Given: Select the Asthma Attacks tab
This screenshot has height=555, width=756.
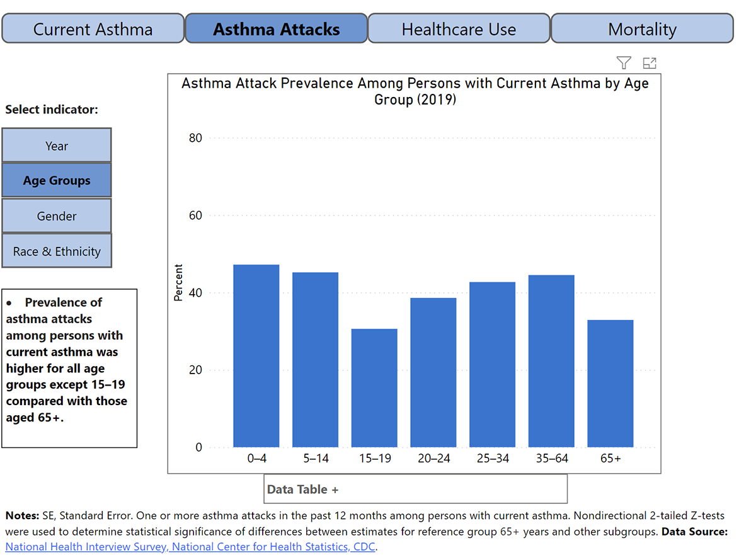Looking at the screenshot, I should point(276,28).
